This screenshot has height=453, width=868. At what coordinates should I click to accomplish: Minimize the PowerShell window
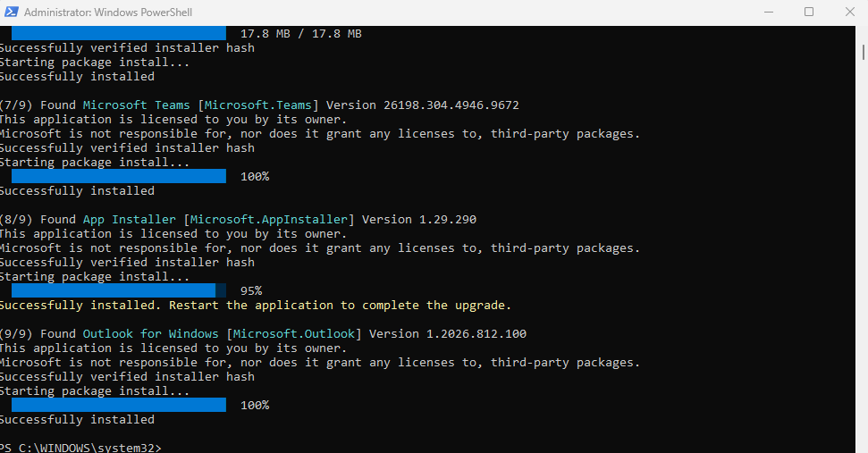pyautogui.click(x=769, y=12)
